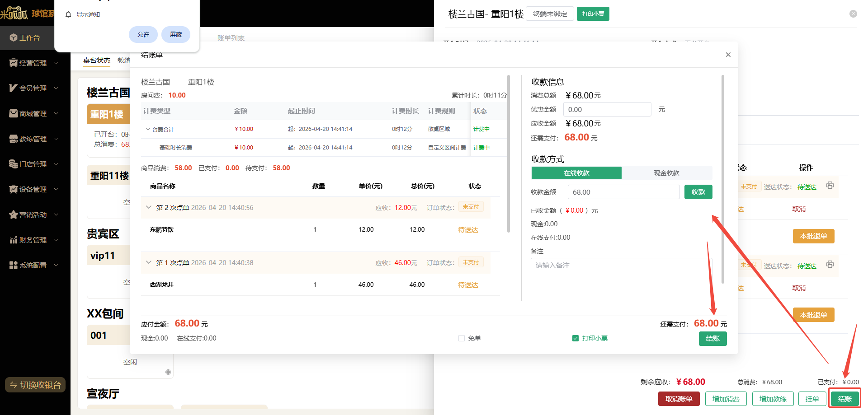
Task: Click the 终端未绑定 button
Action: click(x=550, y=14)
